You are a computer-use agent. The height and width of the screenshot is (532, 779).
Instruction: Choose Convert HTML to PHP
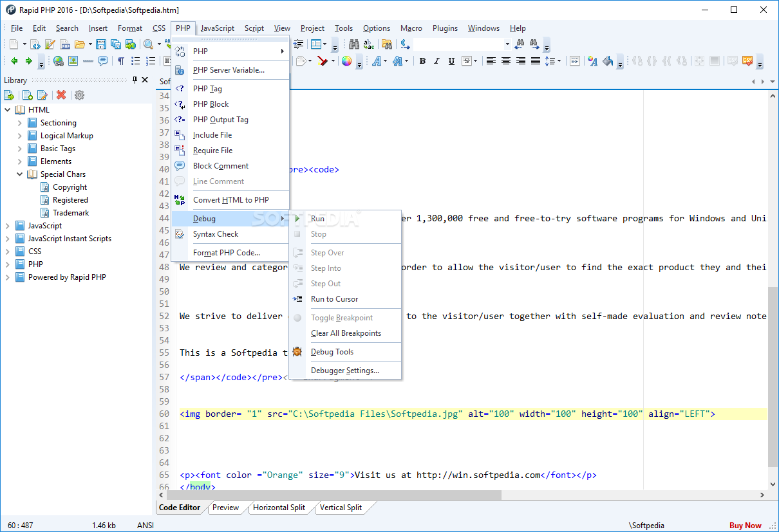click(x=230, y=200)
